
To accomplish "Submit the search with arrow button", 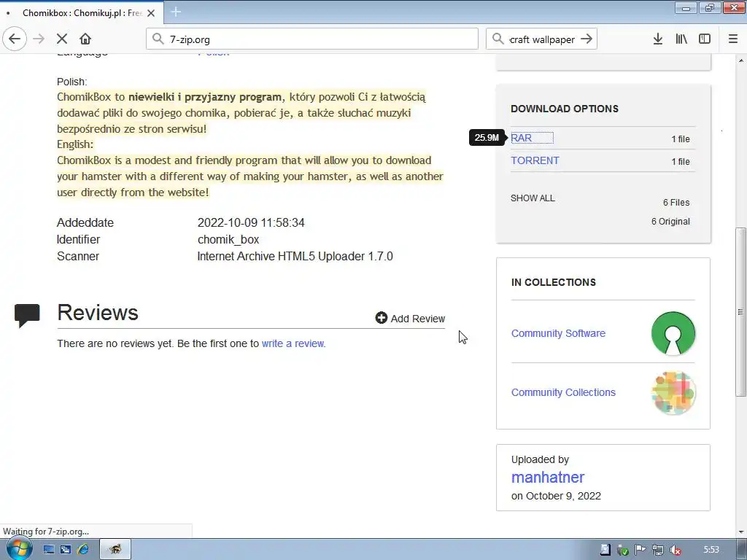I will point(587,39).
